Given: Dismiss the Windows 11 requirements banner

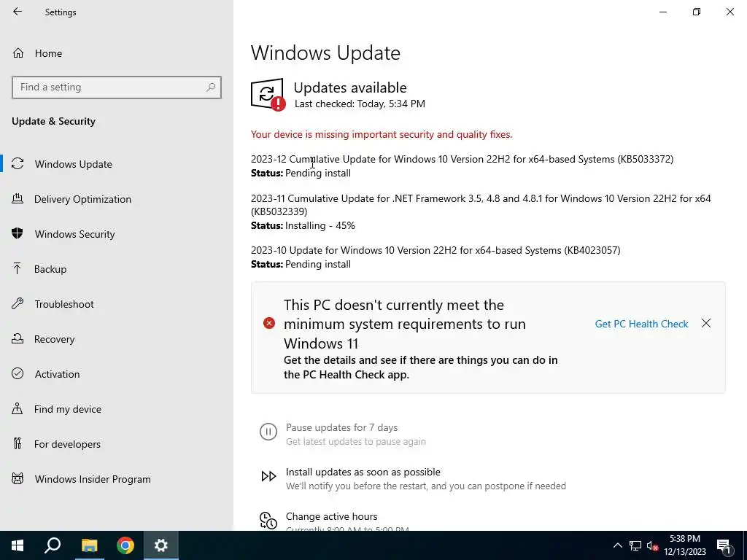Looking at the screenshot, I should coord(706,323).
